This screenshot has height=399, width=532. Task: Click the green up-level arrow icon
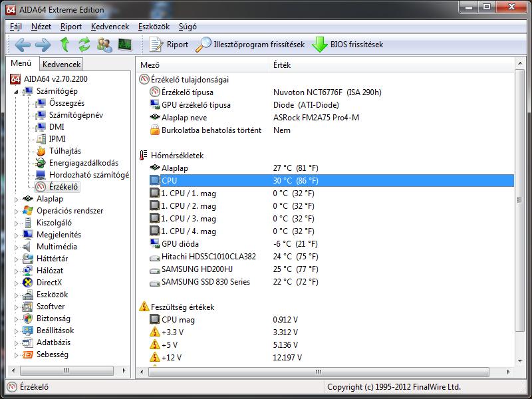tap(65, 45)
